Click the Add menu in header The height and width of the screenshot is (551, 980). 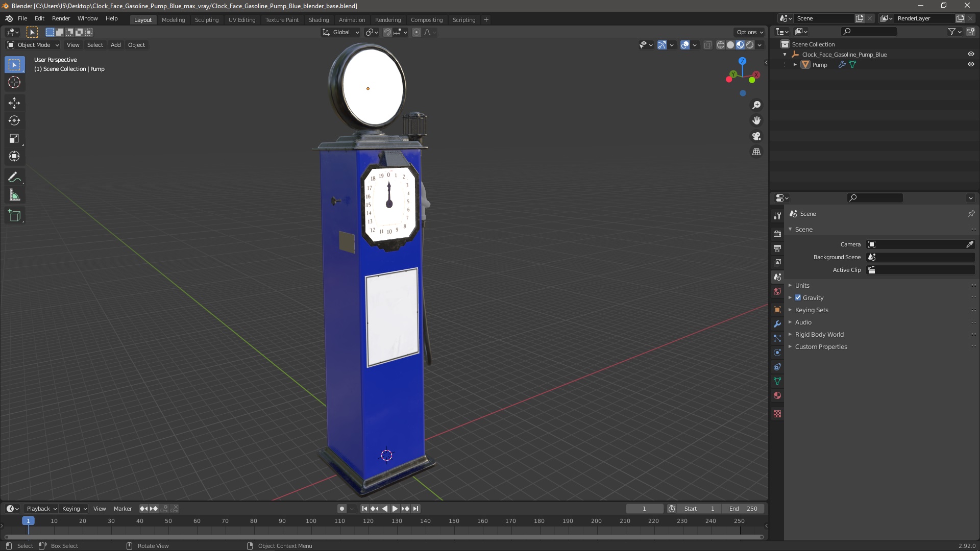[115, 44]
